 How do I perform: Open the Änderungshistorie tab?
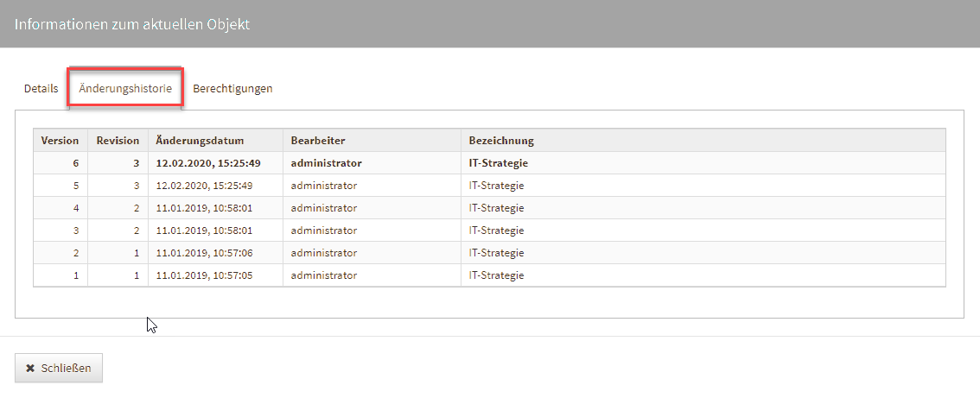tap(125, 88)
